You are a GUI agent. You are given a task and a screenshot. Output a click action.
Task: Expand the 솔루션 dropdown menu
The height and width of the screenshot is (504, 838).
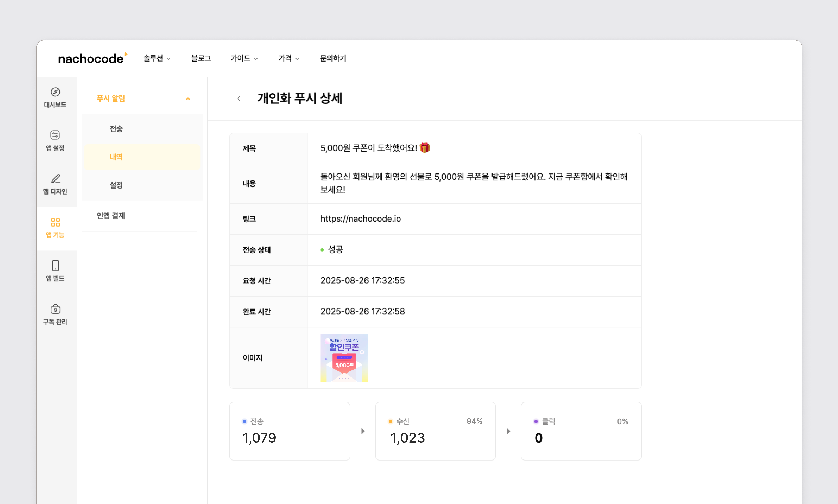(x=157, y=58)
